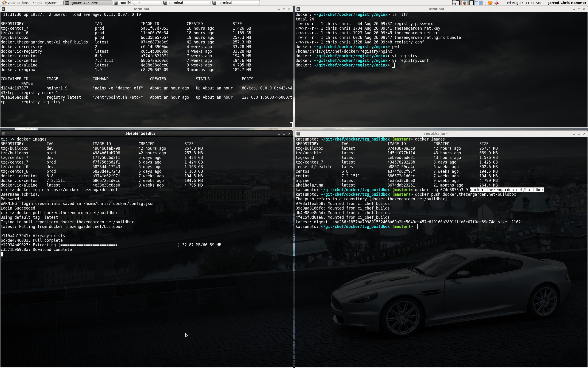This screenshot has height=368, width=588.
Task: Close the root@kaiju:~ terminal window
Action: [x=584, y=134]
